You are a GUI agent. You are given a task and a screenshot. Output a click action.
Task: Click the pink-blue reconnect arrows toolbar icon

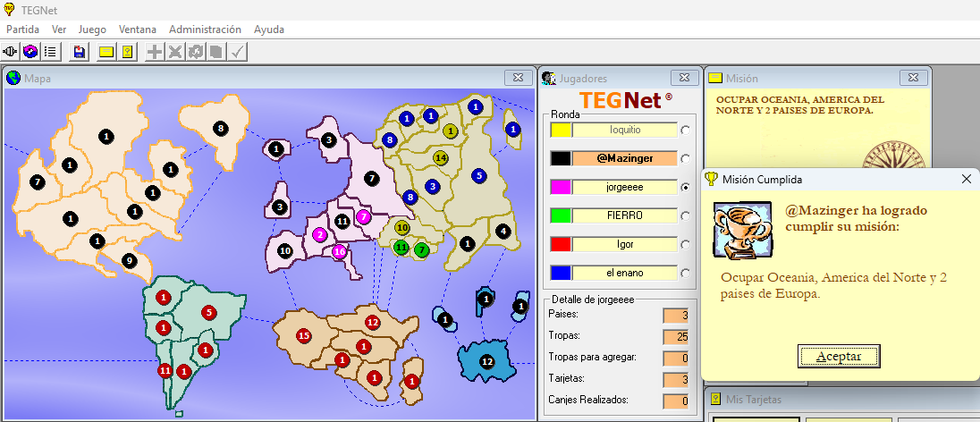point(30,51)
